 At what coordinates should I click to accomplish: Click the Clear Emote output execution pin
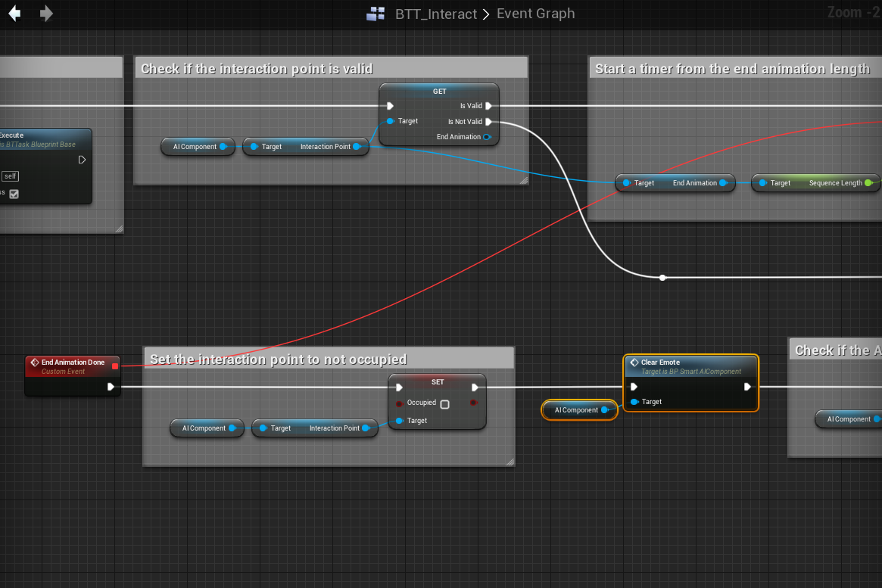click(x=747, y=387)
